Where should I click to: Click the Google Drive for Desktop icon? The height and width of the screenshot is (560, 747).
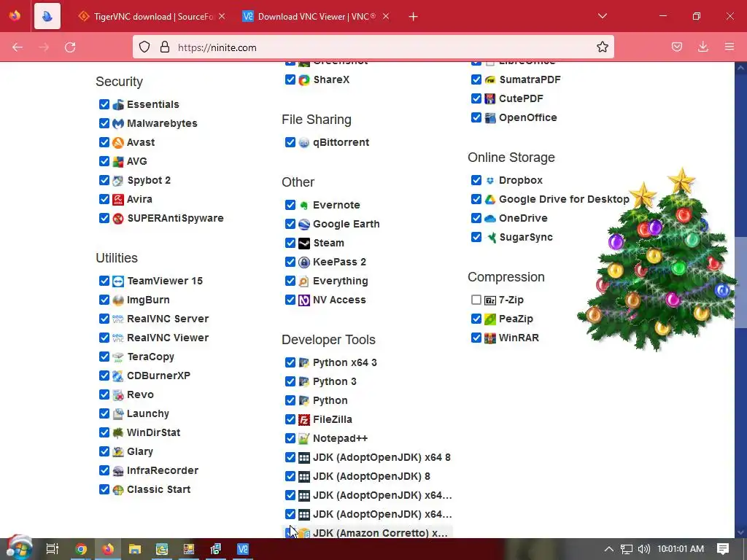click(490, 200)
